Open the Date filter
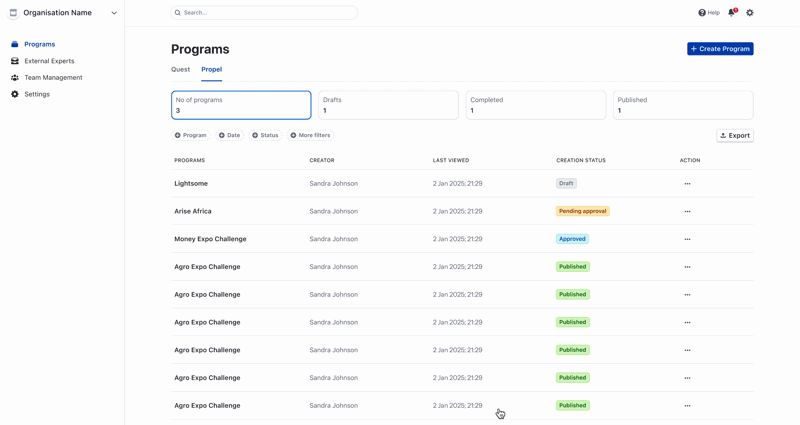The width and height of the screenshot is (800, 425). [x=229, y=135]
